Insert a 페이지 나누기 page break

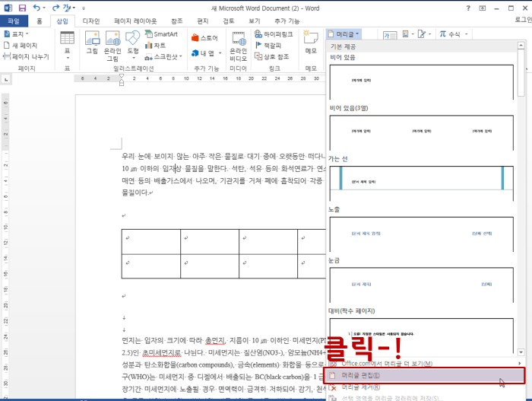pyautogui.click(x=26, y=56)
